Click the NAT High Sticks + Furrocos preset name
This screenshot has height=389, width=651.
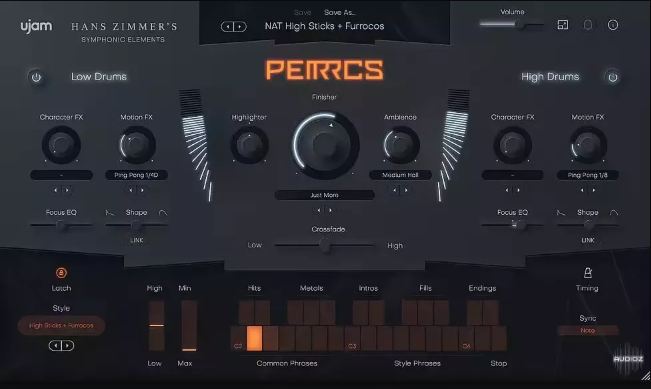tap(324, 26)
